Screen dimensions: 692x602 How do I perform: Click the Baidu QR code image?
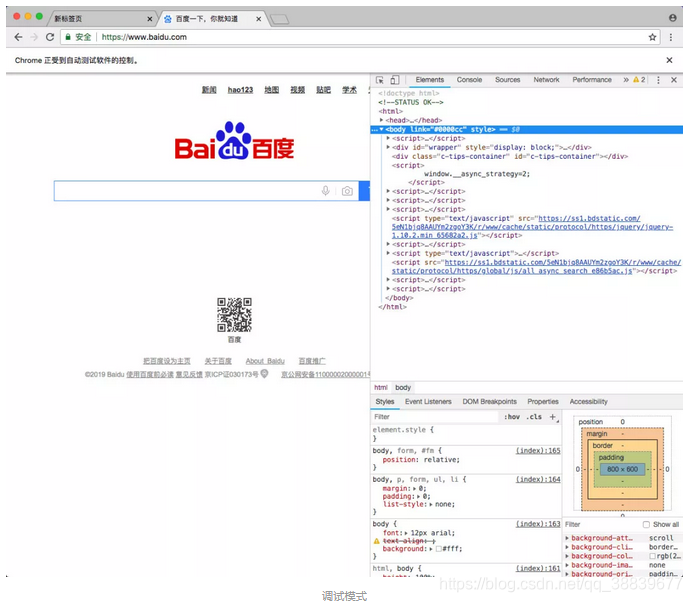(234, 315)
